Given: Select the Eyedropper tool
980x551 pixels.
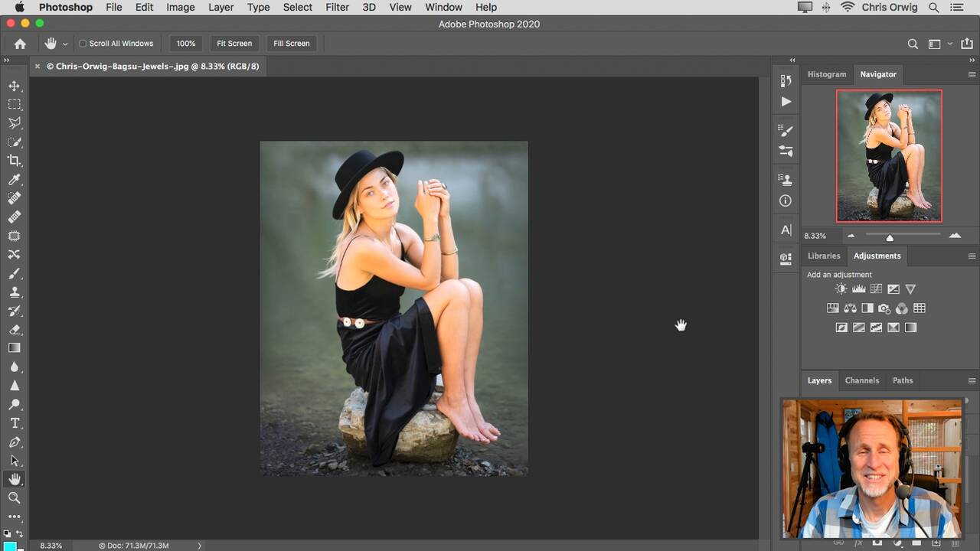Looking at the screenshot, I should click(15, 180).
